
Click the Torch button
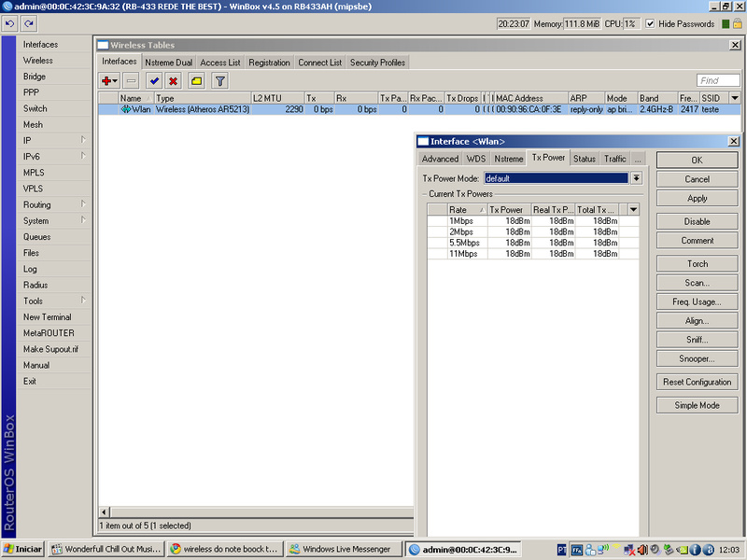697,264
